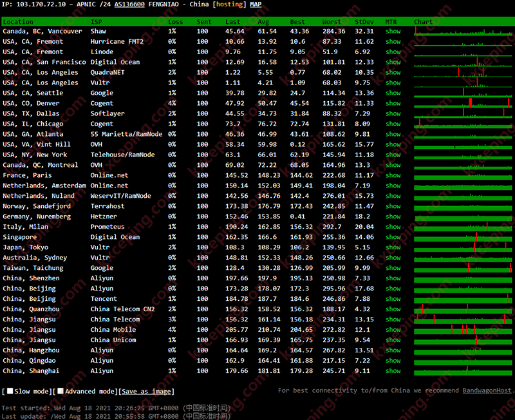Show MTR for Singapore Digital Ocean row
This screenshot has width=515, height=420.
(x=393, y=237)
